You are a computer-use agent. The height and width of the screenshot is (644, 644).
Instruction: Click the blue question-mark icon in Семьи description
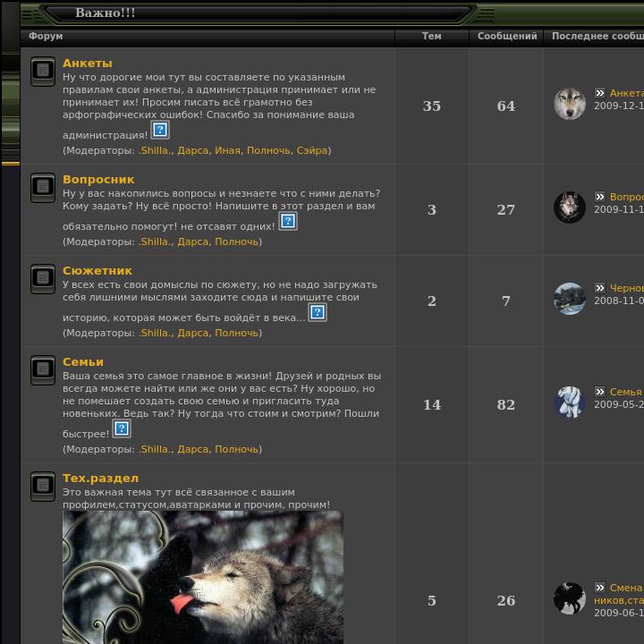coord(122,428)
